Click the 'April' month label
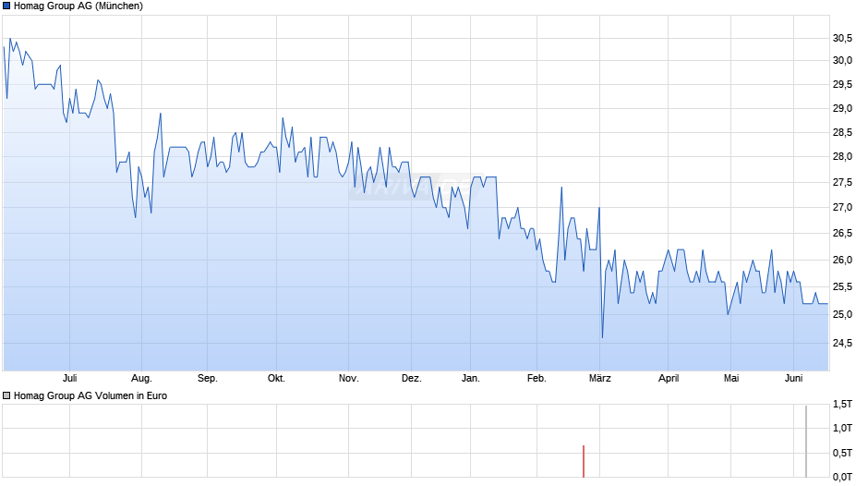Image resolution: width=868 pixels, height=486 pixels. coord(669,378)
